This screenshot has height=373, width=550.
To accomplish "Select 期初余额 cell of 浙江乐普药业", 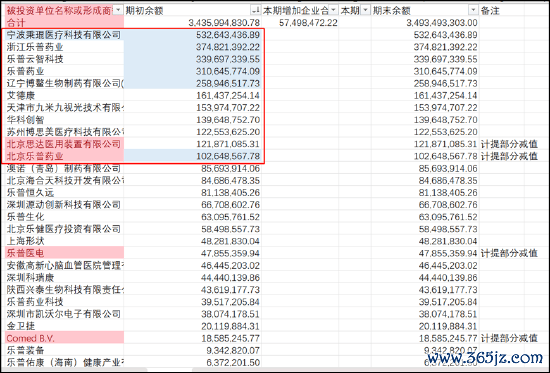I will click(x=193, y=47).
